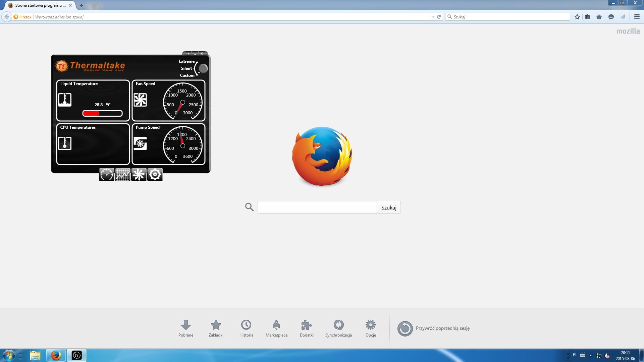Open Pobrane downloads shortcut

pos(186,328)
